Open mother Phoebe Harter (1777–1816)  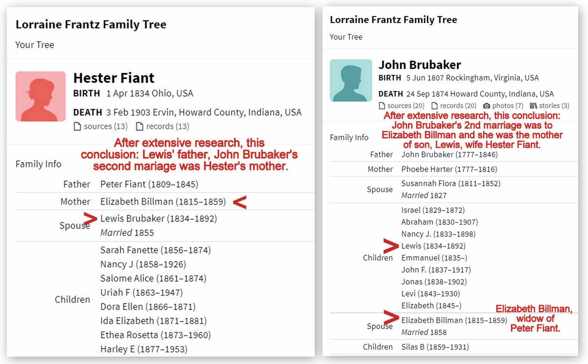coord(449,169)
